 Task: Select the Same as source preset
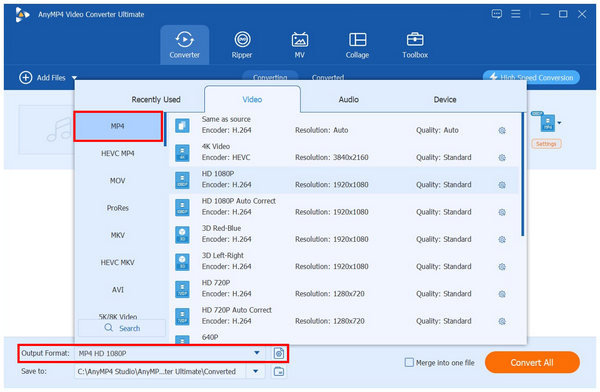click(344, 126)
